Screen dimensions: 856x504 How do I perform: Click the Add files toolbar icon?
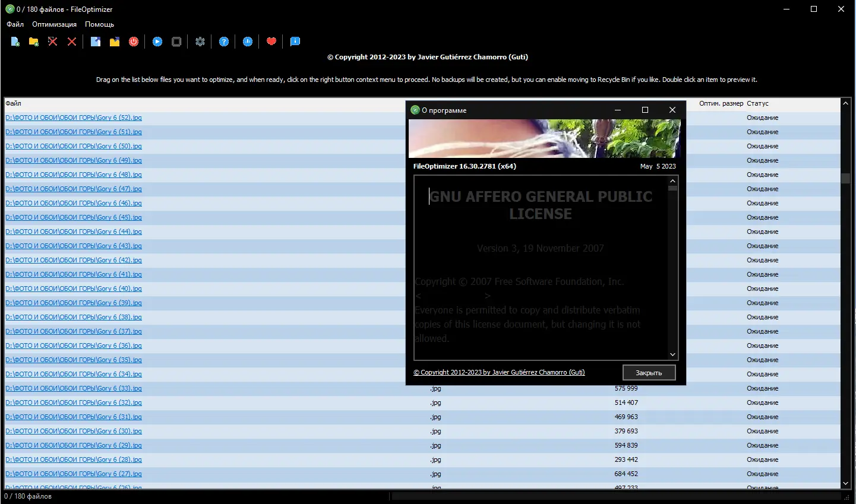(15, 42)
